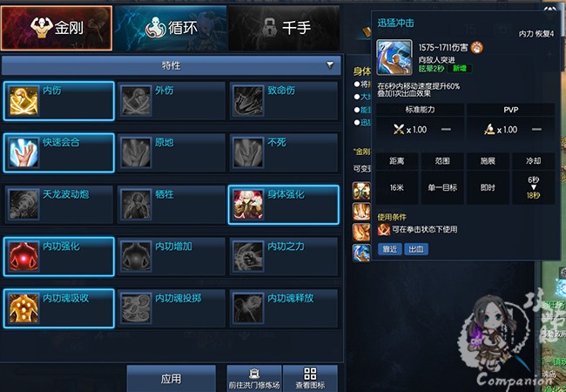Open the locked 千手 tab
566x392 pixels.
tap(284, 28)
